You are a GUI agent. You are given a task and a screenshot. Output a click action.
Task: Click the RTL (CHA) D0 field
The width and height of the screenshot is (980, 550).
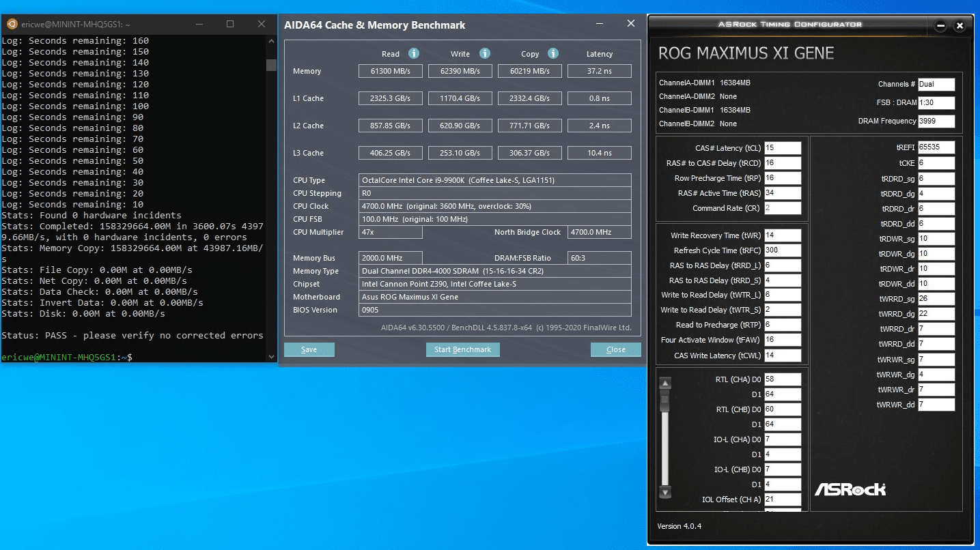pos(783,379)
